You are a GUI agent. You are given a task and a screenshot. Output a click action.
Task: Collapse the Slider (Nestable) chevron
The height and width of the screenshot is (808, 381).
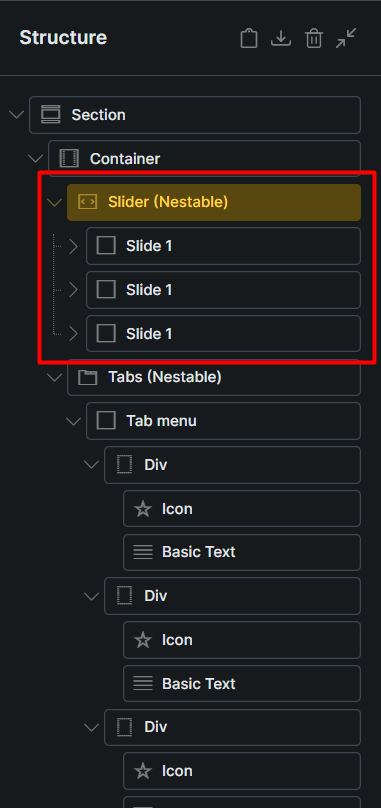pyautogui.click(x=54, y=203)
